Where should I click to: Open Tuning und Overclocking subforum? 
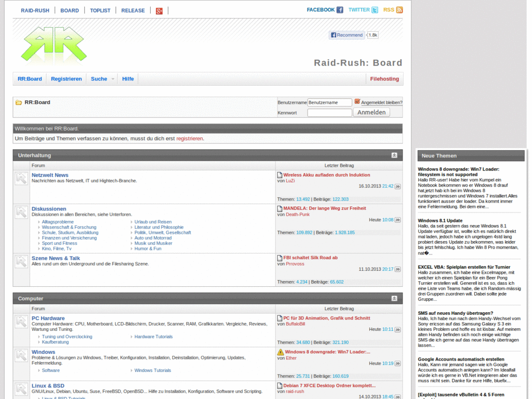pyautogui.click(x=67, y=337)
